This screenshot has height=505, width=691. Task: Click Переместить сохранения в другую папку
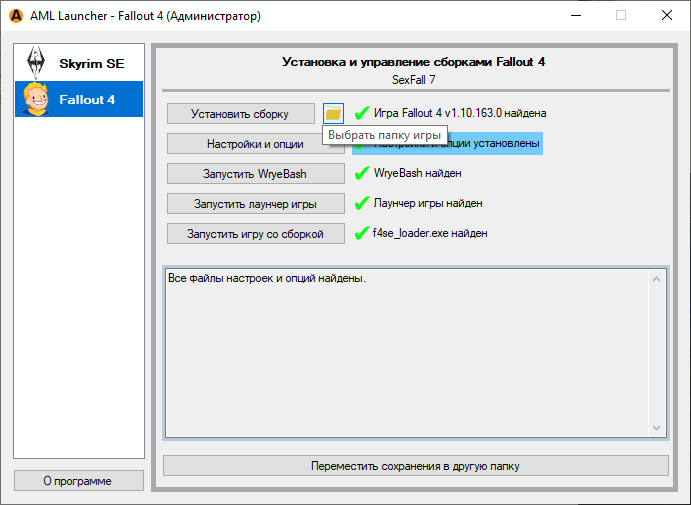click(x=415, y=466)
